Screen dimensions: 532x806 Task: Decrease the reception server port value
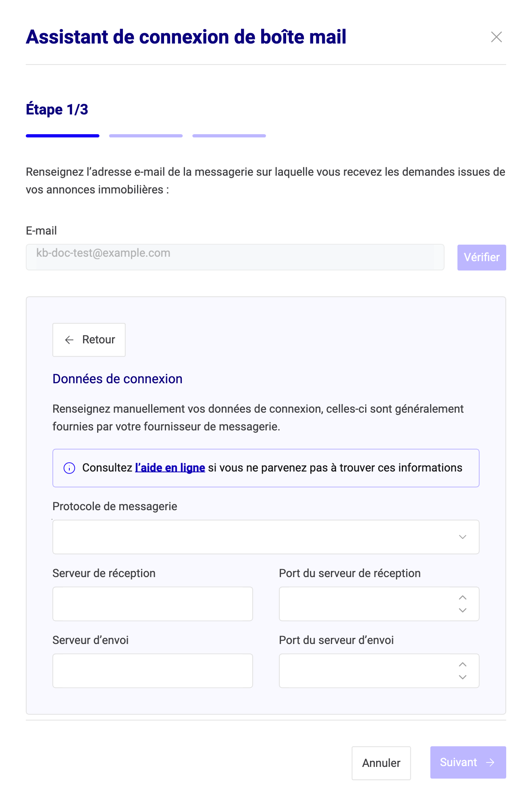coord(463,610)
